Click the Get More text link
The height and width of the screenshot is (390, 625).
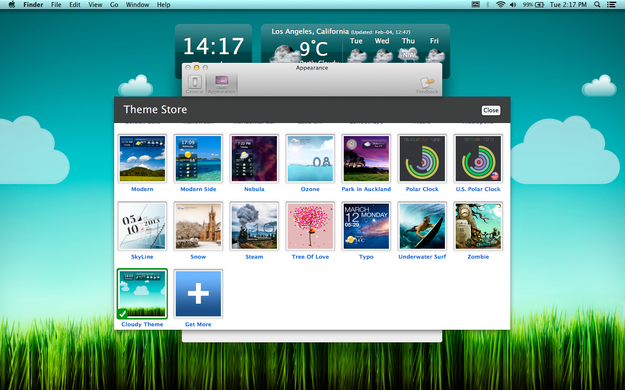(x=198, y=324)
